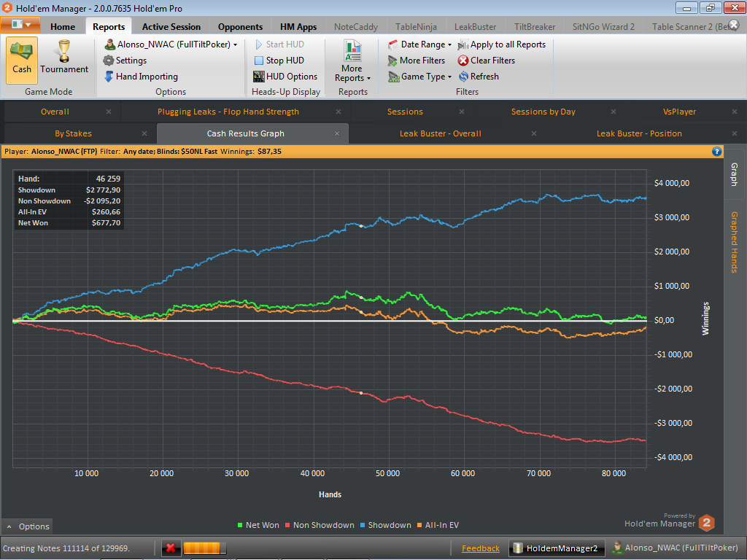Open the Graphed Hands side panel

point(735,242)
